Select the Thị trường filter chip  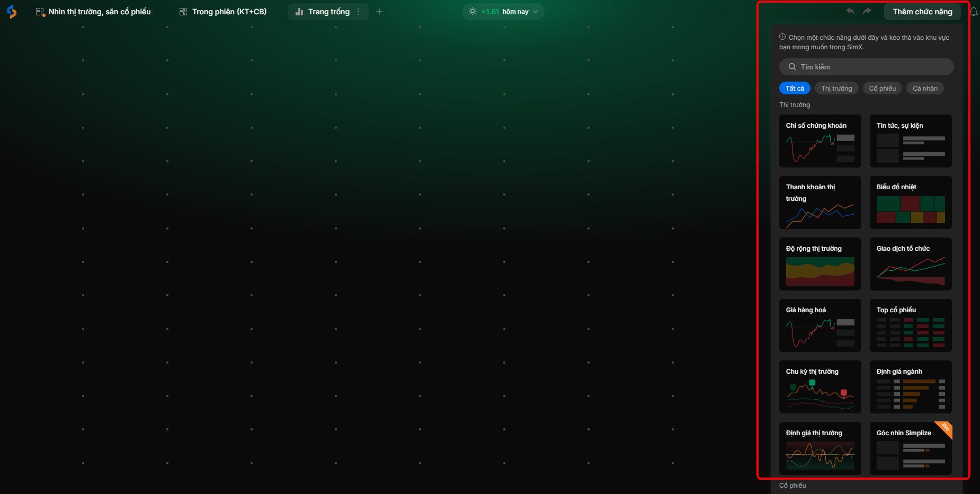pos(836,89)
